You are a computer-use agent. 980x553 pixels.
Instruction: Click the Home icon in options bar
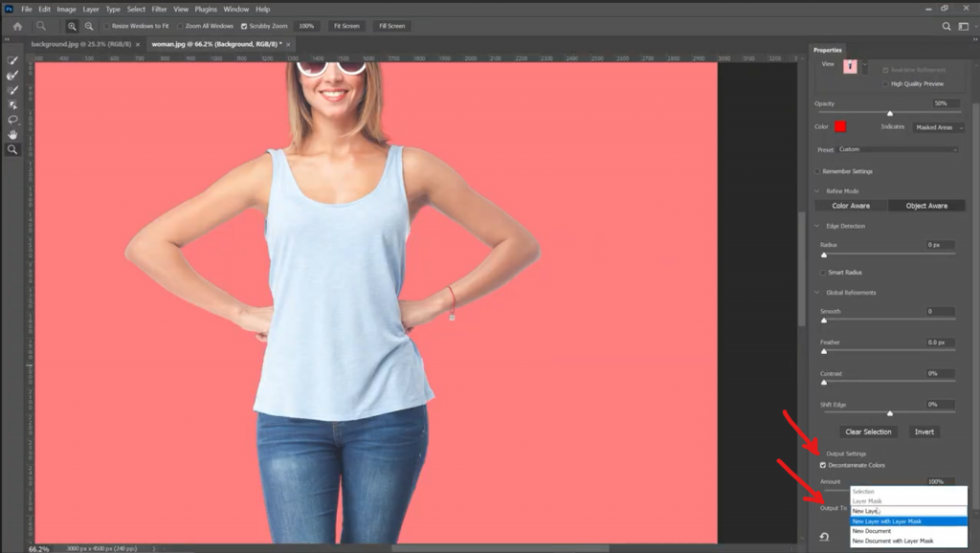tap(17, 26)
